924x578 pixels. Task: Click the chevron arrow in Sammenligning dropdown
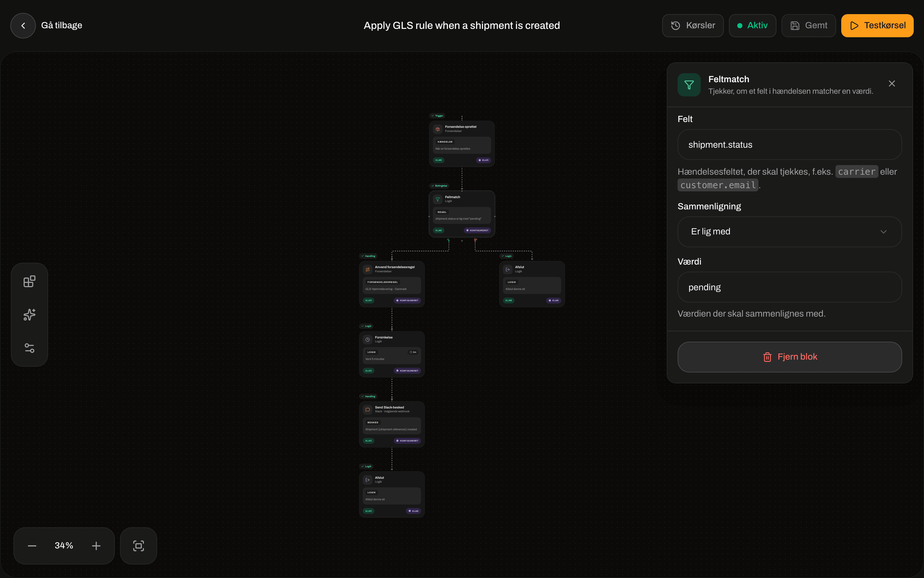pos(883,232)
